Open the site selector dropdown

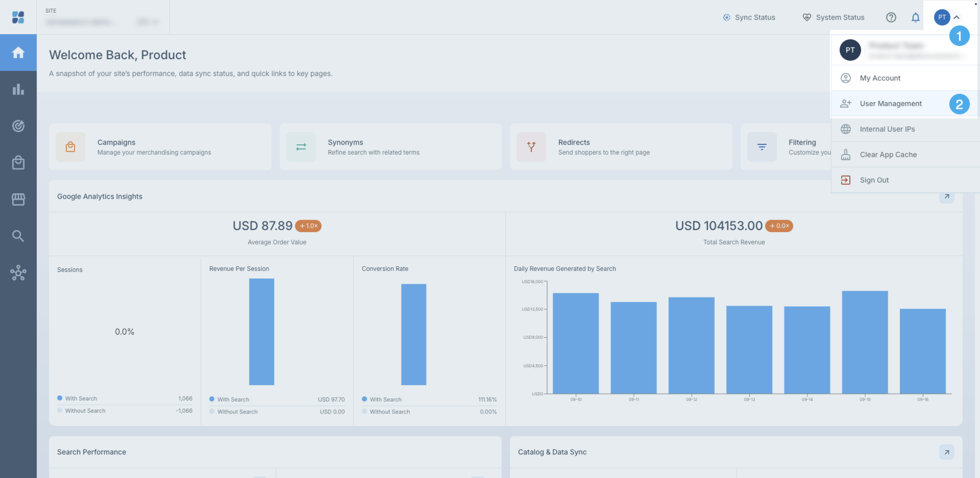tap(103, 18)
